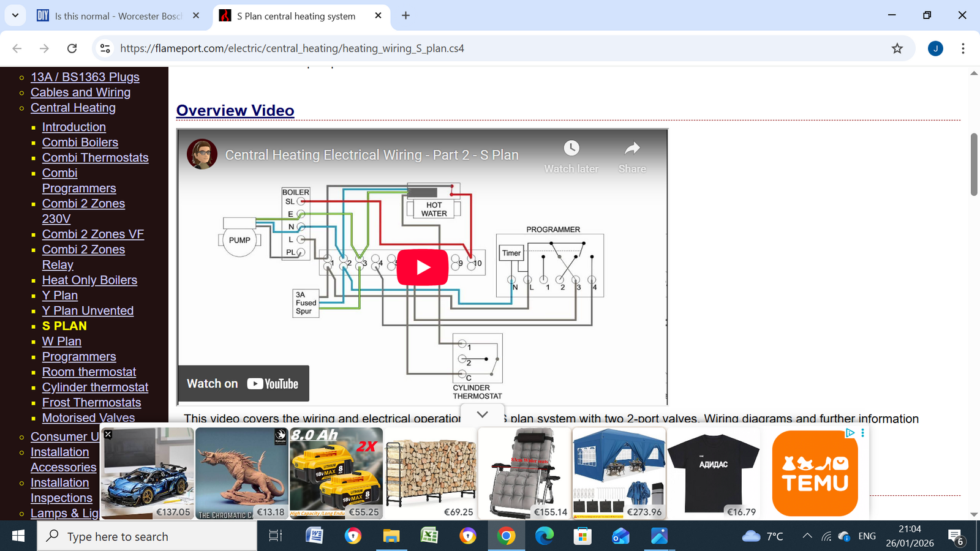Go to Cylinder thermostat page
980x551 pixels.
95,388
